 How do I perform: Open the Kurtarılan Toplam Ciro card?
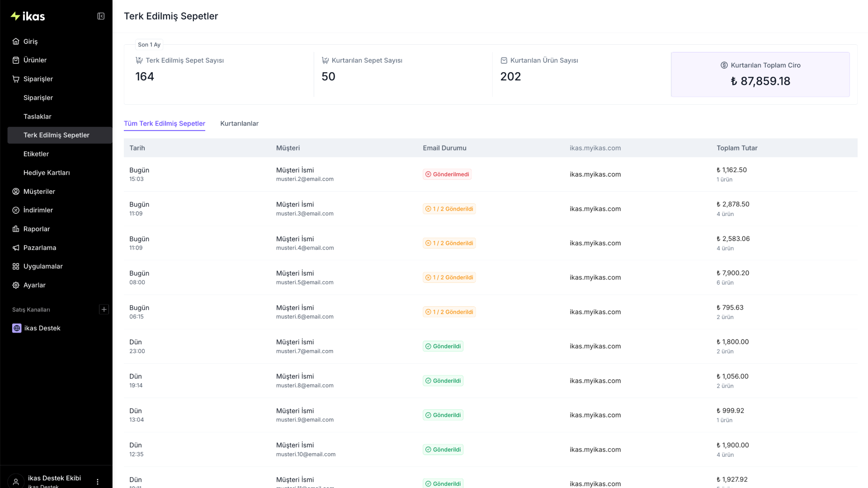click(x=760, y=74)
